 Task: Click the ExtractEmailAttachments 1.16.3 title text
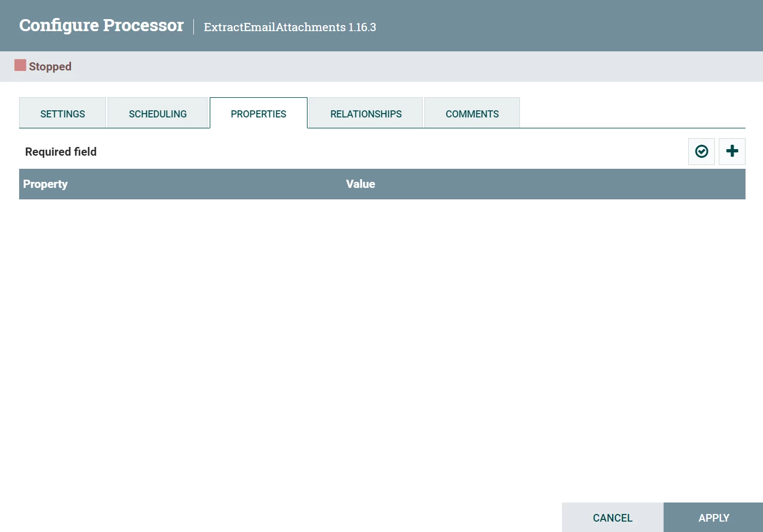(x=290, y=27)
